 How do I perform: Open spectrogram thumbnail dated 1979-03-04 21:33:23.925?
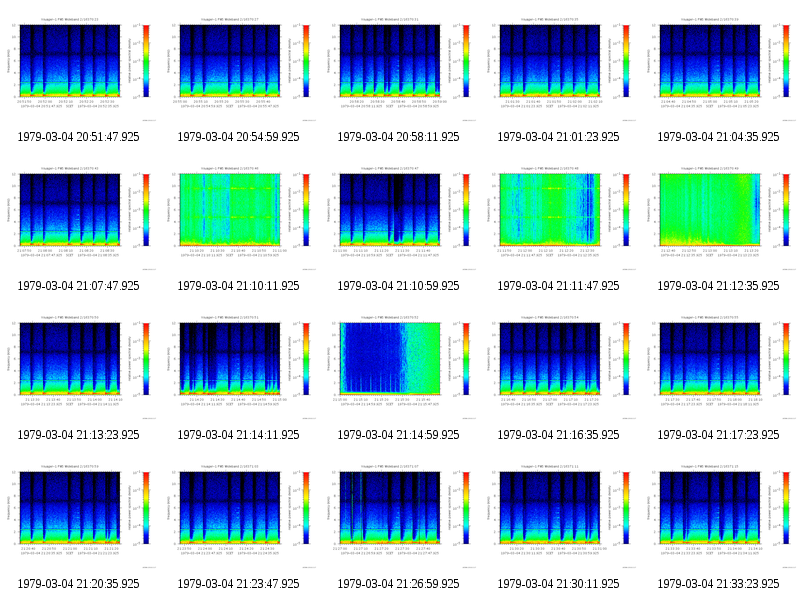pos(718,515)
